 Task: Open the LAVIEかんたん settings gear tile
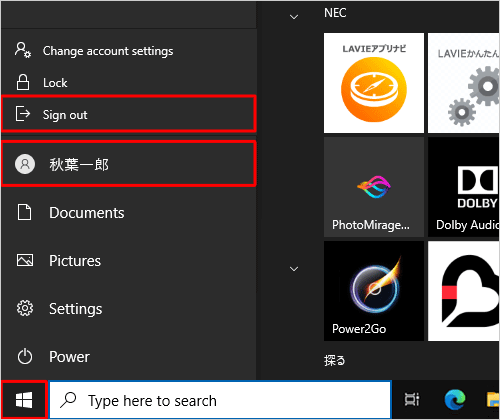click(464, 83)
